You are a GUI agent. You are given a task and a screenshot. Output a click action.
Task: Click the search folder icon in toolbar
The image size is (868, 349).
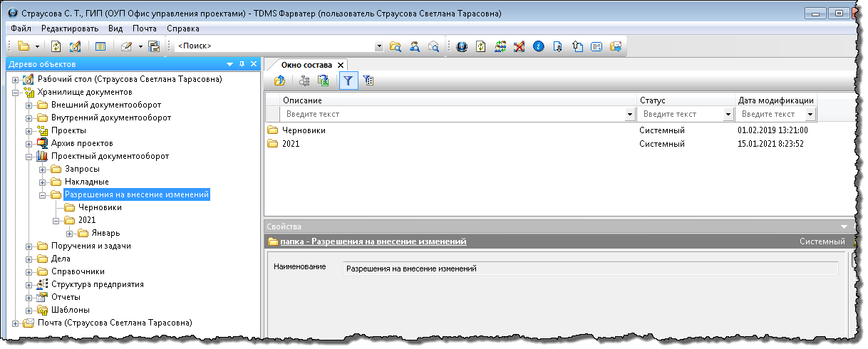coord(396,46)
